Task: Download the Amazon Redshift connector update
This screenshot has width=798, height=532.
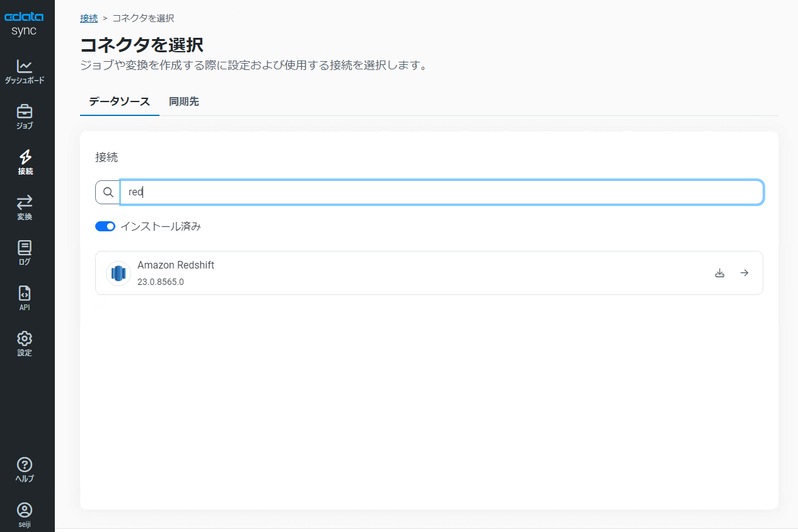Action: click(x=720, y=273)
